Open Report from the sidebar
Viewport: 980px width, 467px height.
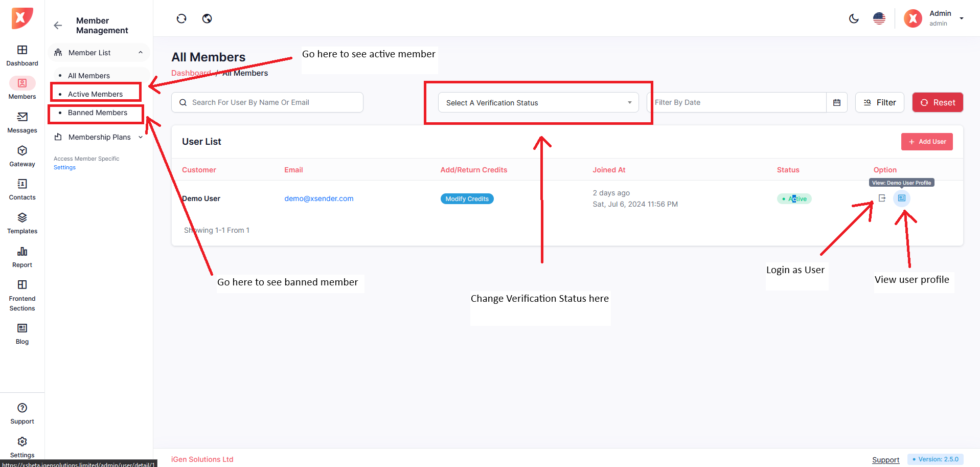pyautogui.click(x=22, y=257)
